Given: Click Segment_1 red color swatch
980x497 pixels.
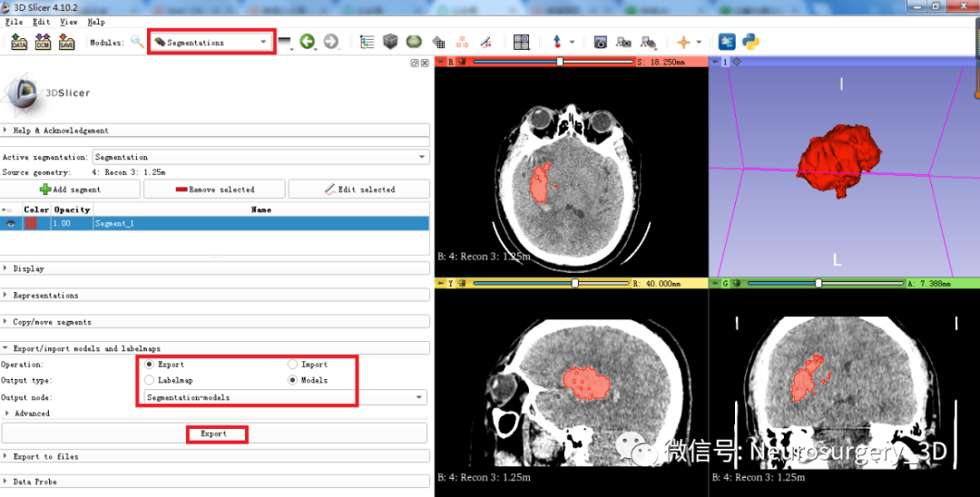Looking at the screenshot, I should pyautogui.click(x=31, y=223).
